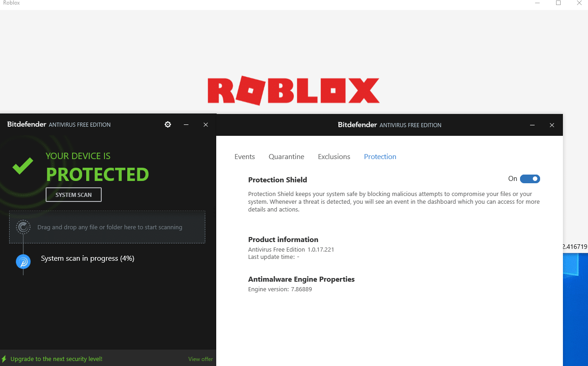Select the Protection tab

(x=380, y=156)
